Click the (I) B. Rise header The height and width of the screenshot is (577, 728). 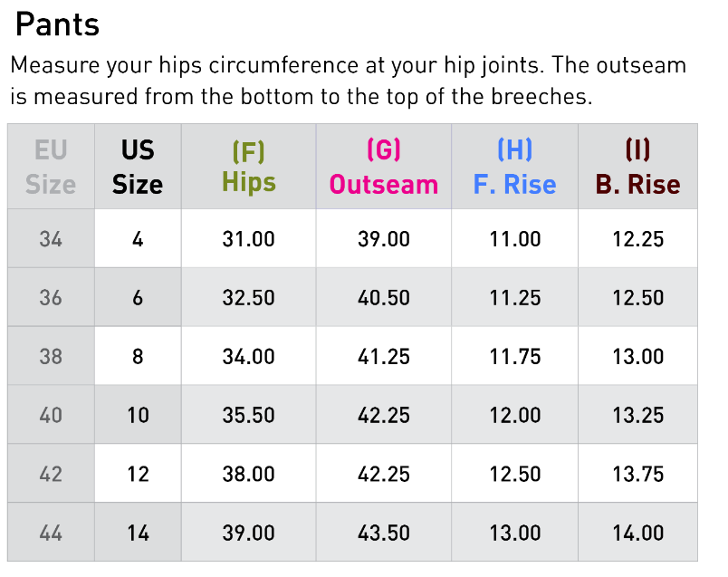(x=638, y=167)
